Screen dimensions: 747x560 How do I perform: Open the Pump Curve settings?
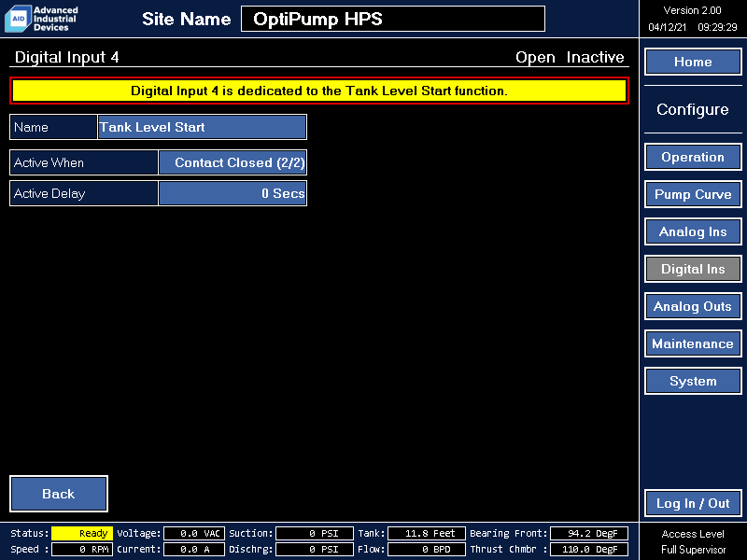coord(693,194)
